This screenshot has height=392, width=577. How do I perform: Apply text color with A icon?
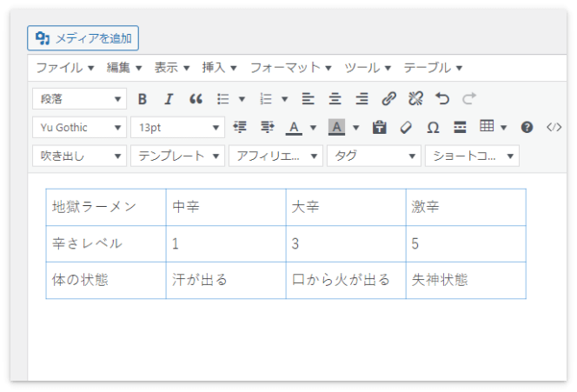[x=294, y=128]
